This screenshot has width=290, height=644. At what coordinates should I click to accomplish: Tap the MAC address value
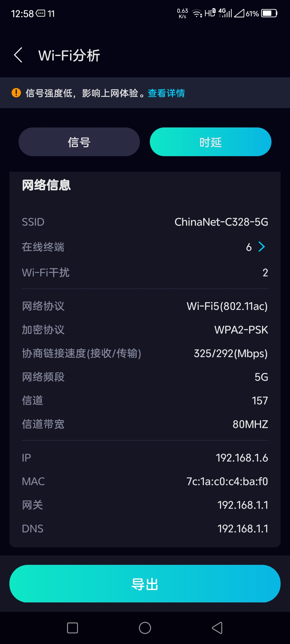tap(227, 481)
